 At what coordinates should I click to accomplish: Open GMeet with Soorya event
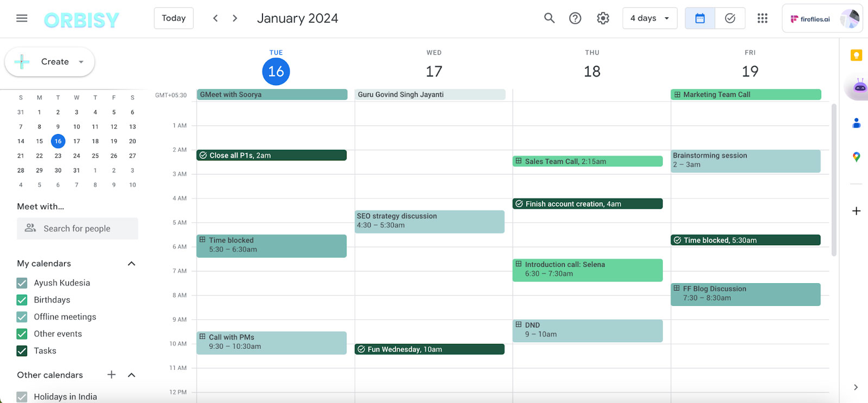[272, 94]
